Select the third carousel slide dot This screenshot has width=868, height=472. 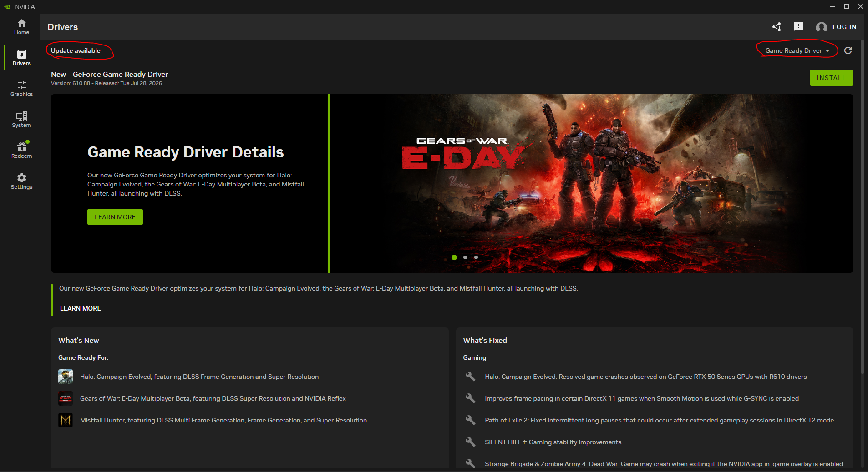476,257
